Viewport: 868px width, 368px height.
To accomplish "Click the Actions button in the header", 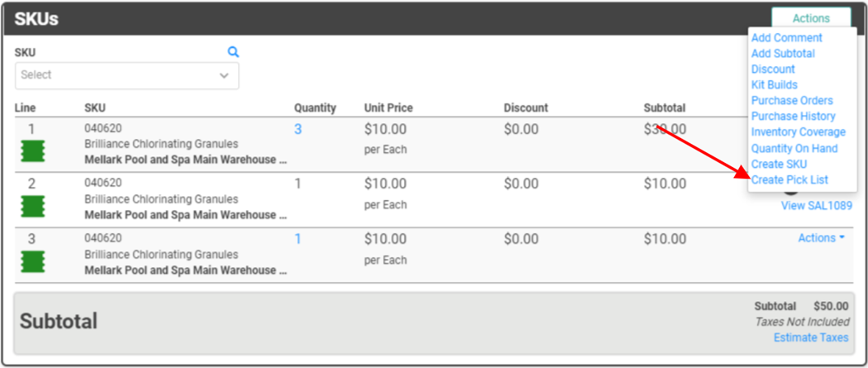I will (x=810, y=18).
